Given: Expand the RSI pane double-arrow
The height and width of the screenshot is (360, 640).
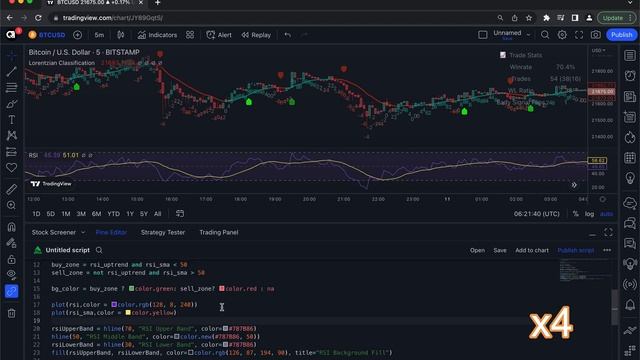Looking at the screenshot, I should click(x=574, y=185).
